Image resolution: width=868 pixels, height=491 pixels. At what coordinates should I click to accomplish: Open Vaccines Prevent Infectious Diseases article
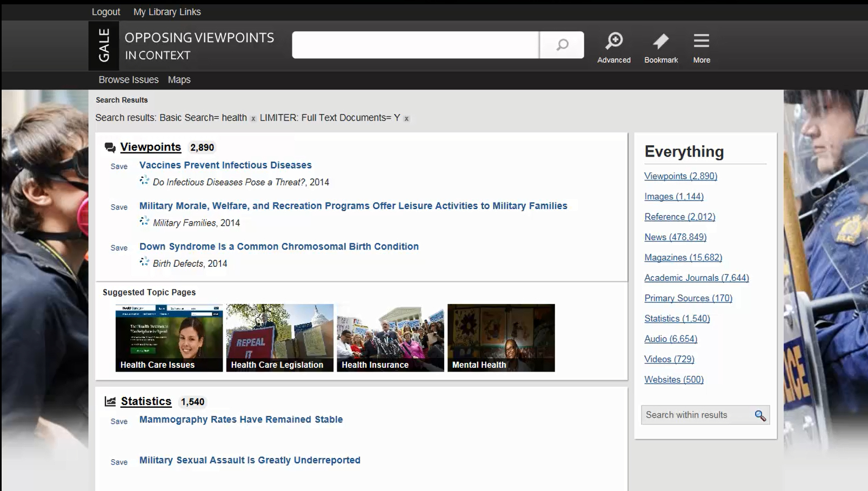coord(225,165)
